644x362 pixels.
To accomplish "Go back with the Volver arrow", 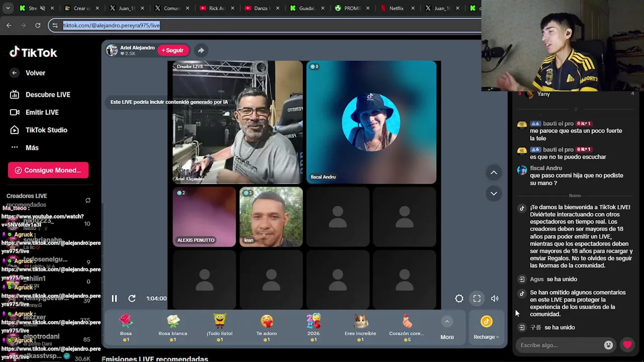I will click(x=15, y=73).
